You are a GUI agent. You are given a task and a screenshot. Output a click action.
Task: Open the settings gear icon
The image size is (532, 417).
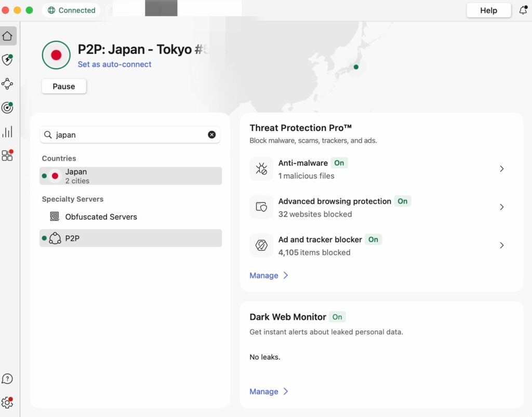(x=7, y=402)
